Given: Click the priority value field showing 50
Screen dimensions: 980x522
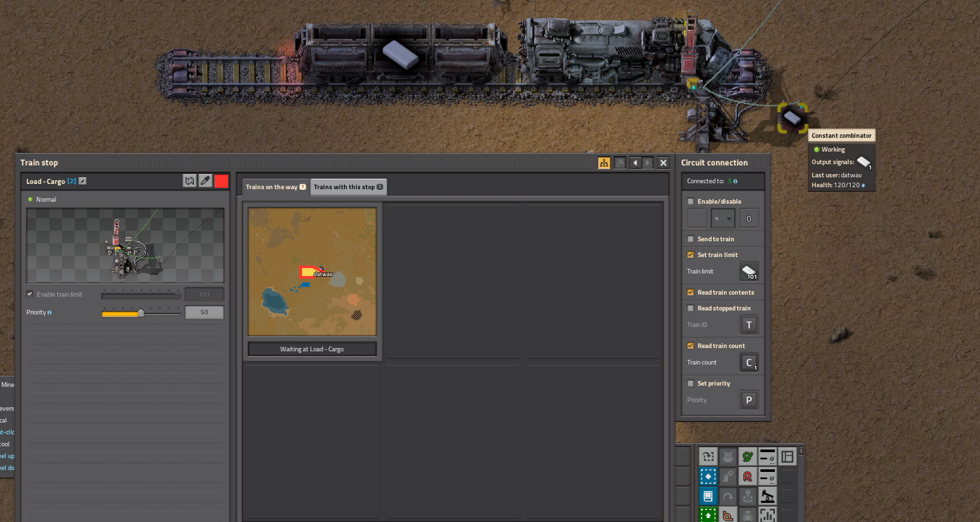Looking at the screenshot, I should click(x=204, y=312).
